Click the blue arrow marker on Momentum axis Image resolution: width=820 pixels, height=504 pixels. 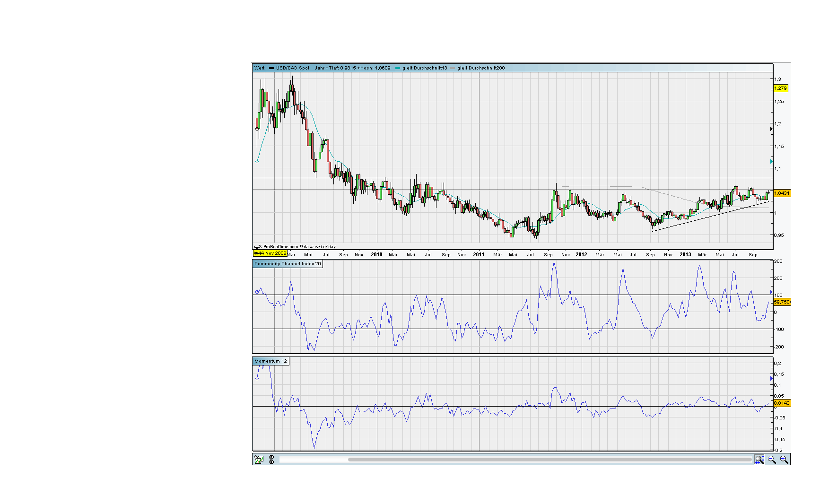tap(772, 379)
